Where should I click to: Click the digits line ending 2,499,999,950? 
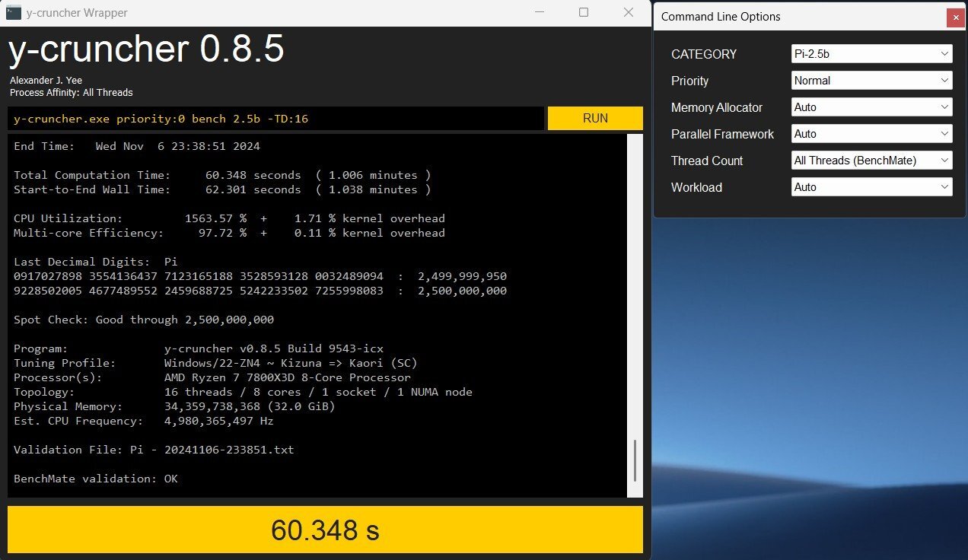pos(260,276)
